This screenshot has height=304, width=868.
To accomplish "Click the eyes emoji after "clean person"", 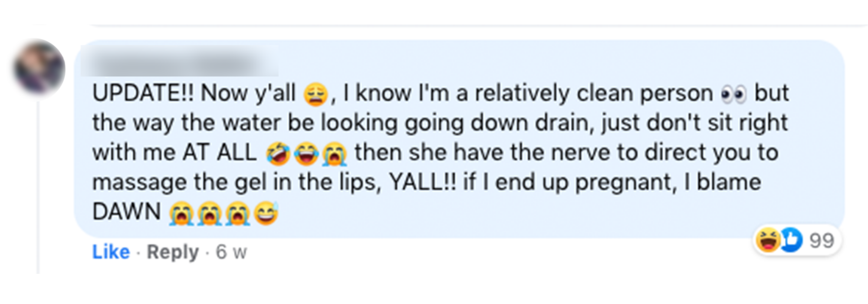I will (733, 95).
